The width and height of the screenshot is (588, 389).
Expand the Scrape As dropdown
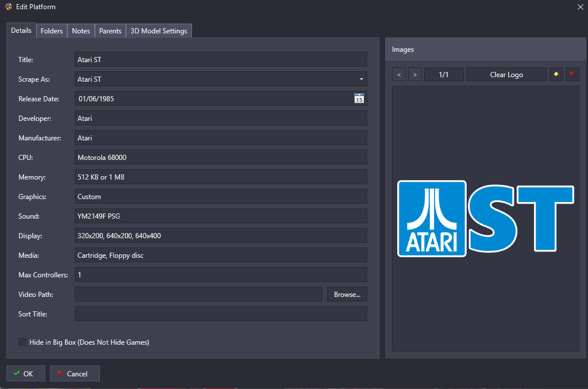click(x=362, y=79)
